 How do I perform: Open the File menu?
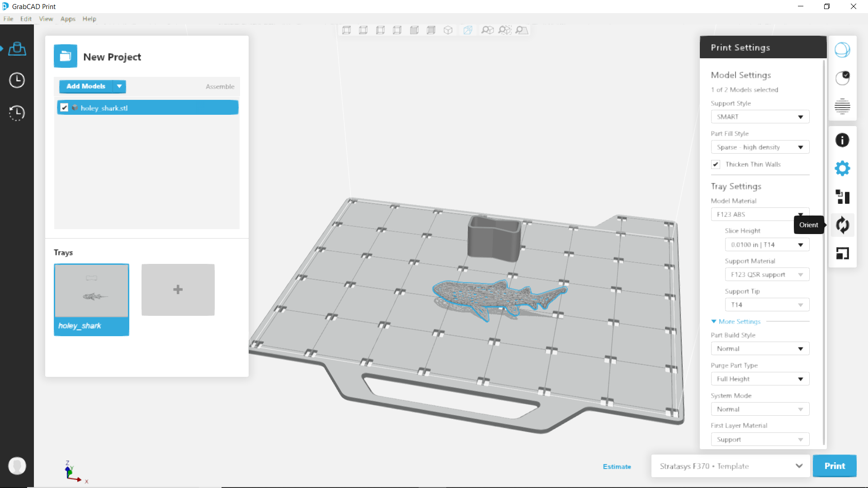pyautogui.click(x=8, y=19)
